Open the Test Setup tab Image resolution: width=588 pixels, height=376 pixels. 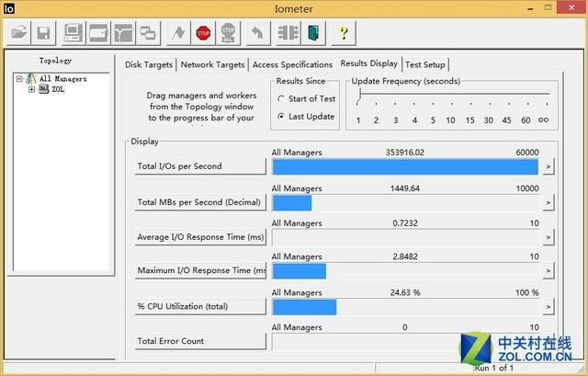424,64
